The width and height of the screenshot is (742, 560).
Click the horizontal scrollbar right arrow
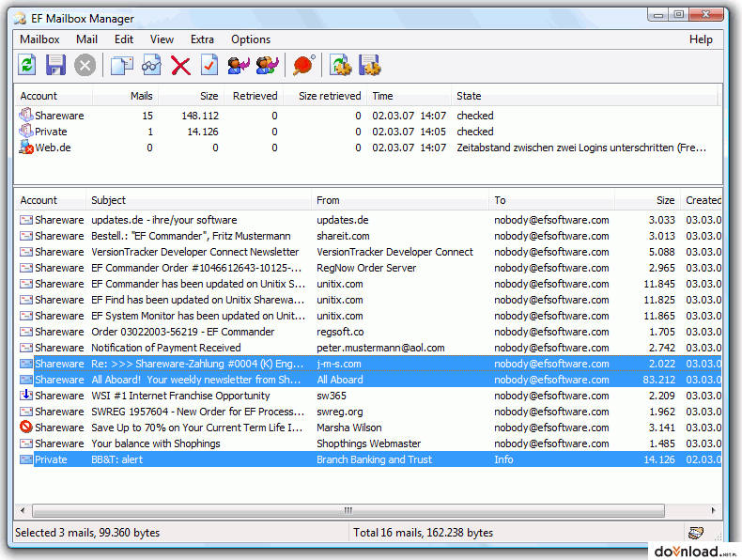coord(714,510)
